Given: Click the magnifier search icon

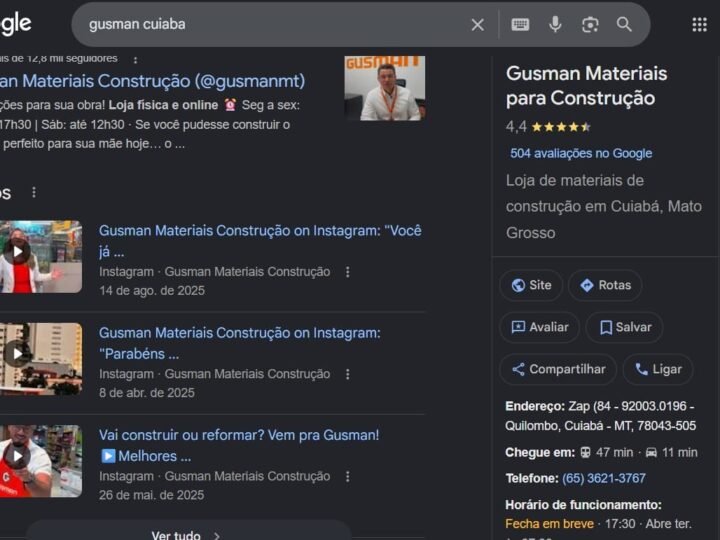Looking at the screenshot, I should (x=624, y=24).
